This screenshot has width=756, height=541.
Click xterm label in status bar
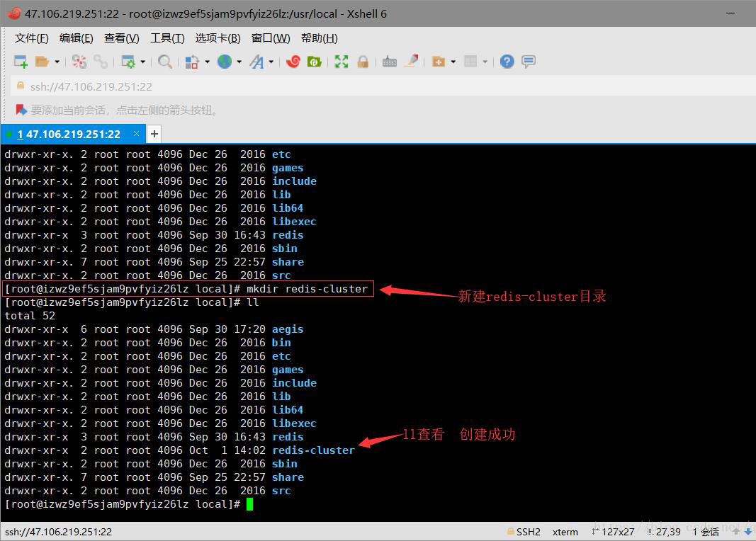pyautogui.click(x=565, y=532)
